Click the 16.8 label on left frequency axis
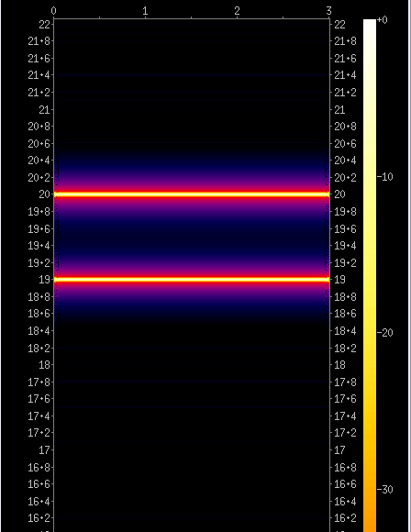Screen dimensions: 411x532 point(39,468)
